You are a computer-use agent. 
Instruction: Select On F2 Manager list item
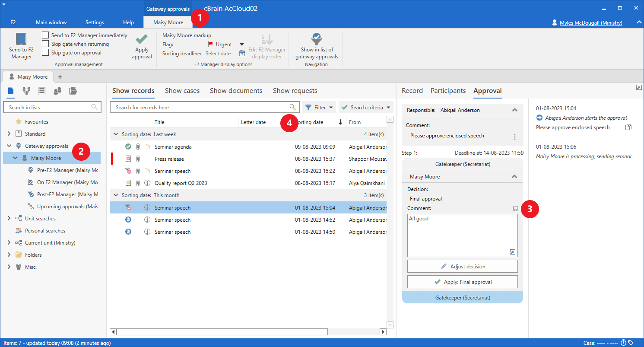coord(63,182)
